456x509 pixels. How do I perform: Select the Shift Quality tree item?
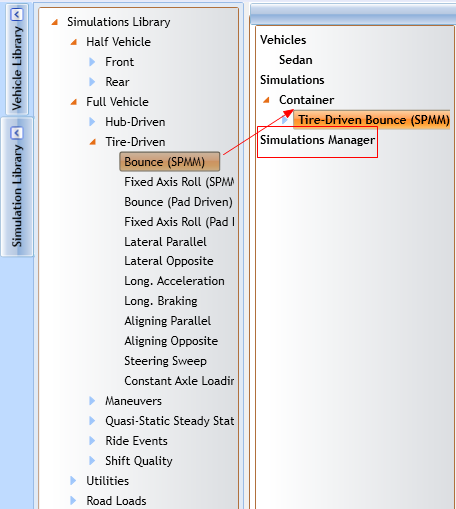point(139,461)
